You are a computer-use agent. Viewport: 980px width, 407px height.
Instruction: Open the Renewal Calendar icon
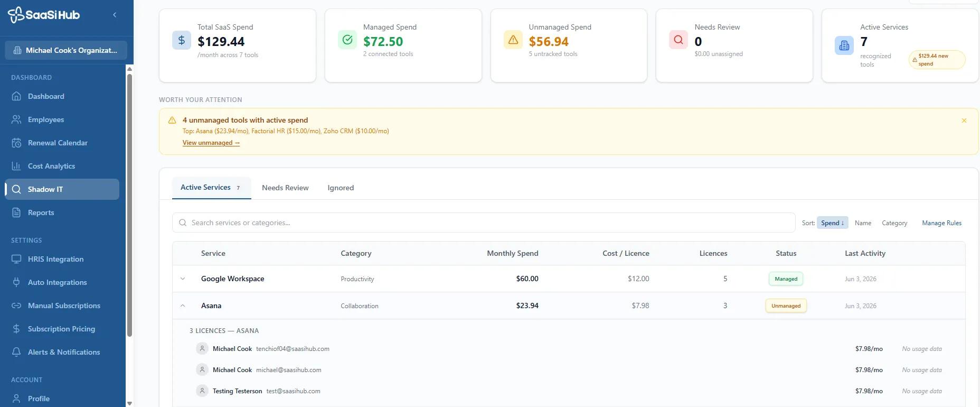tap(16, 143)
